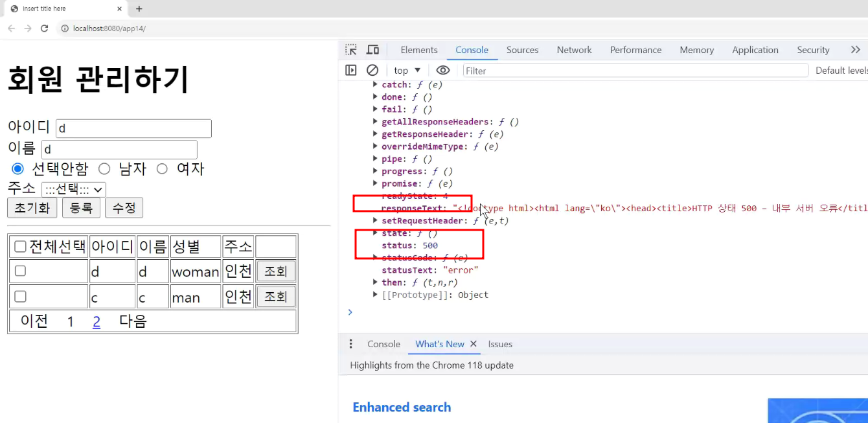Click the 이전 pagination text
Screen dimensions: 868x423
[x=34, y=321]
